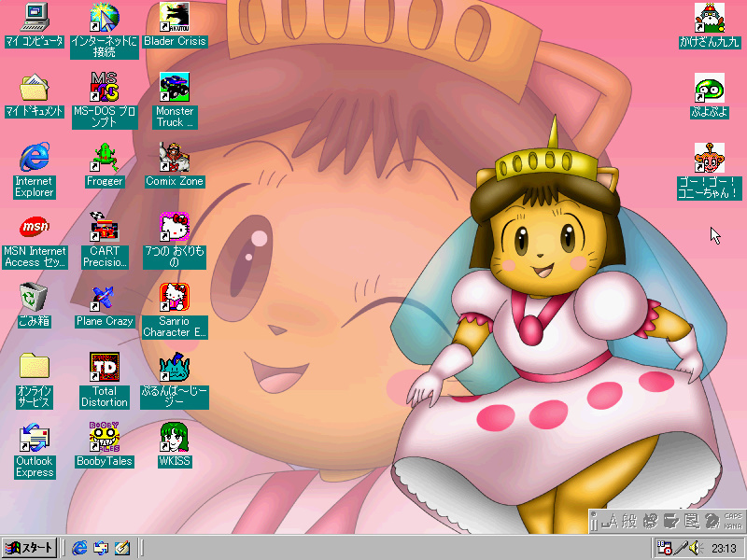Toggle the KANA indicator on the IME toolbar
This screenshot has height=560, width=747.
[x=733, y=526]
